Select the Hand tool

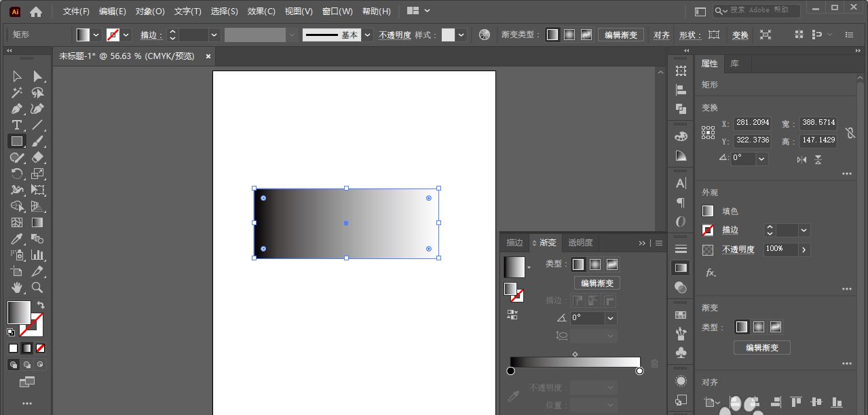pyautogui.click(x=18, y=288)
